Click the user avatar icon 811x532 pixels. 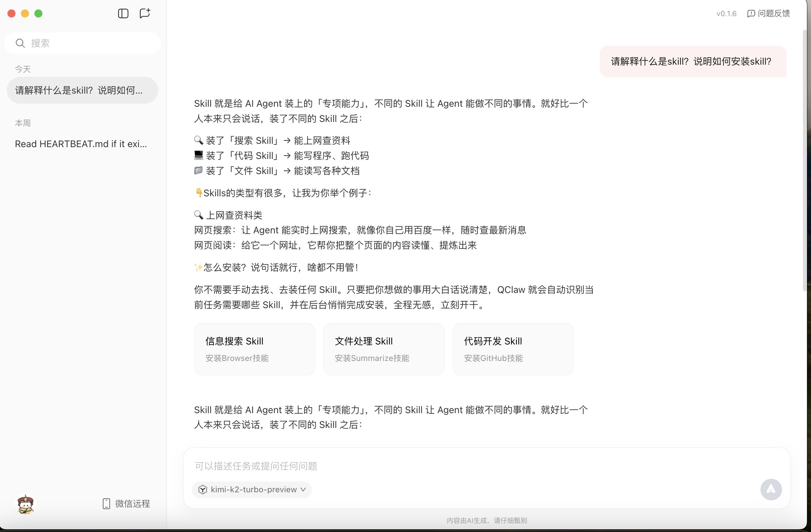point(26,504)
